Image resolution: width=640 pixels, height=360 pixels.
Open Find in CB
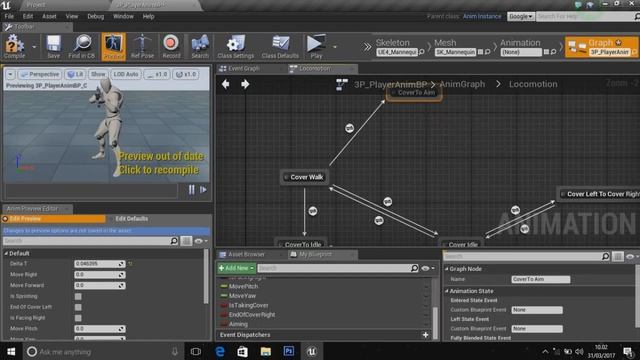click(82, 46)
